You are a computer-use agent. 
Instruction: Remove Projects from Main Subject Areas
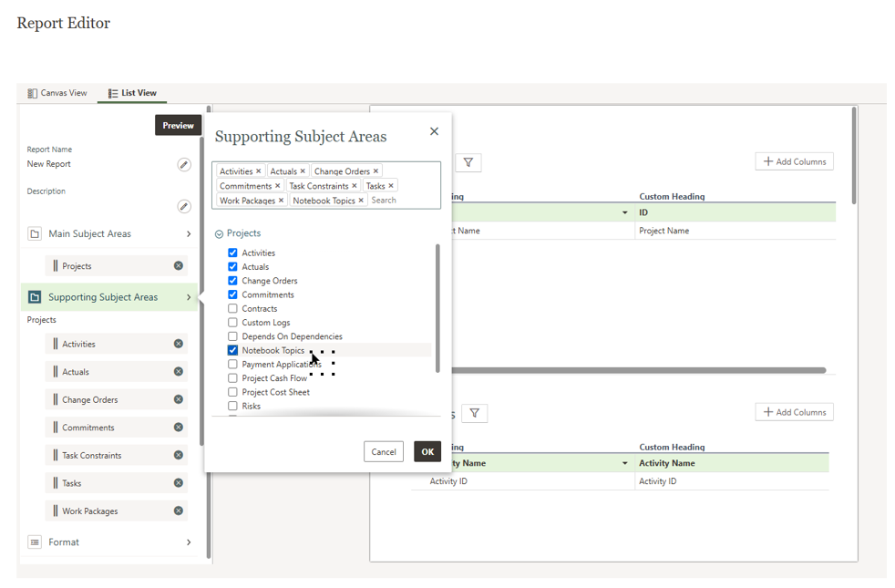(x=179, y=266)
